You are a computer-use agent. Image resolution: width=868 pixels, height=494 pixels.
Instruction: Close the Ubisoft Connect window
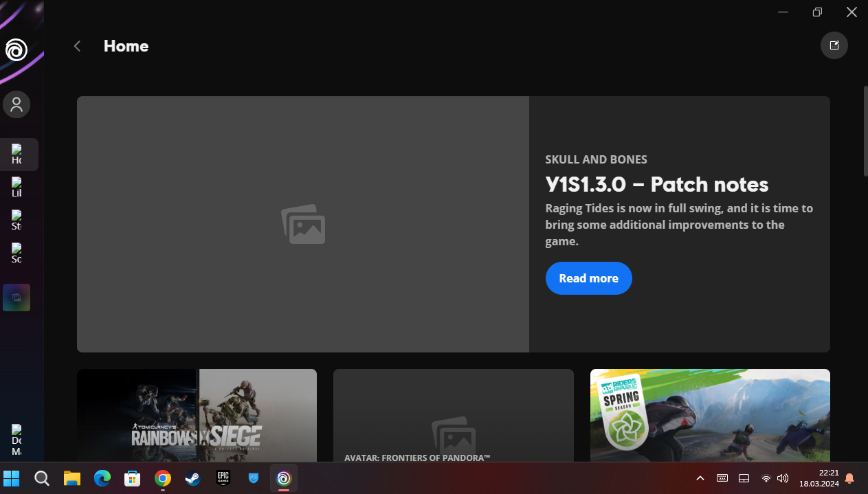852,12
